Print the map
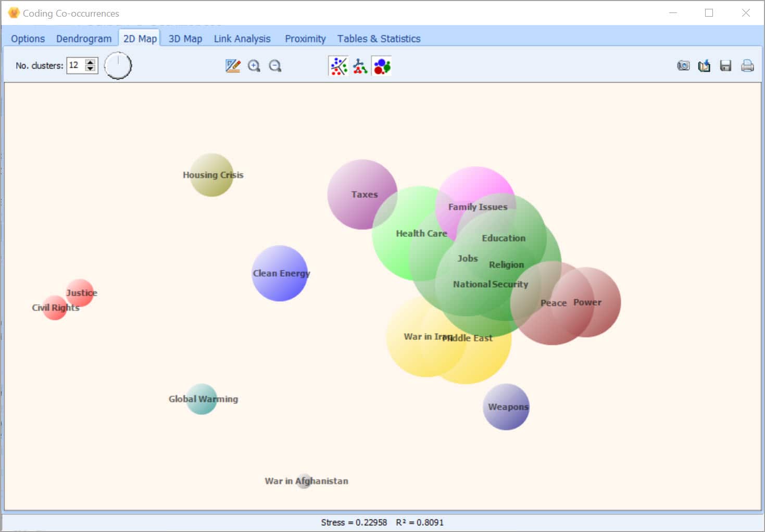Image resolution: width=765 pixels, height=532 pixels. (x=747, y=66)
